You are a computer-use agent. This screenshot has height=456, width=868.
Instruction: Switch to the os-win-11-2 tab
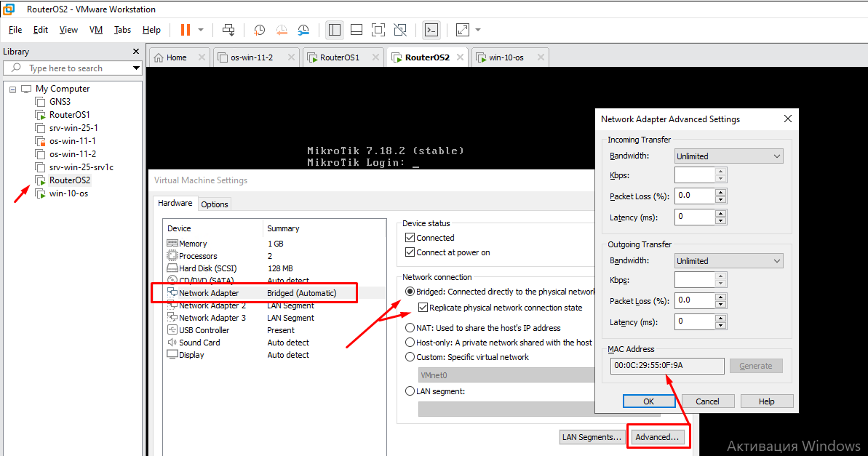click(x=252, y=57)
